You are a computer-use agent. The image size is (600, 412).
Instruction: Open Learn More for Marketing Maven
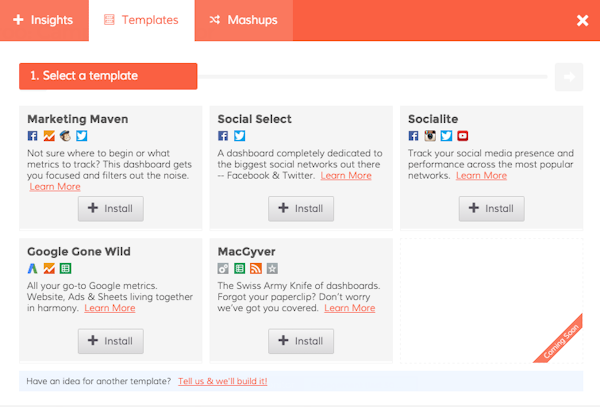tap(55, 187)
